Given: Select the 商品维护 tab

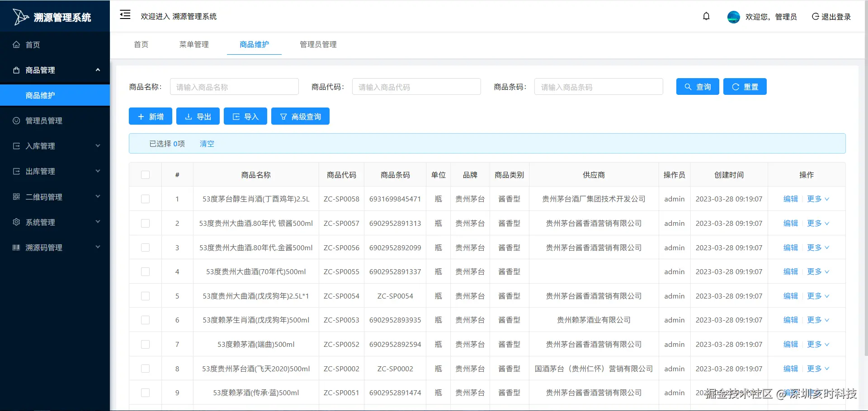Looking at the screenshot, I should 254,44.
